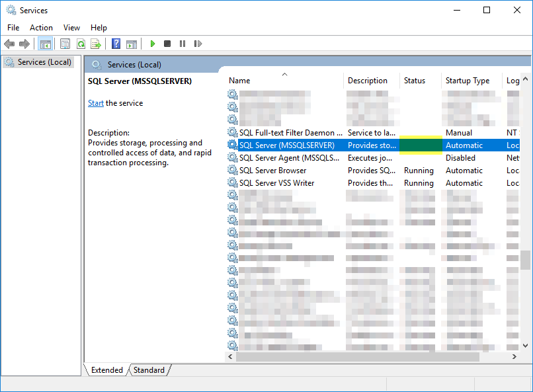Click 'Service to la...' description cell
The height and width of the screenshot is (392, 533).
pos(372,132)
